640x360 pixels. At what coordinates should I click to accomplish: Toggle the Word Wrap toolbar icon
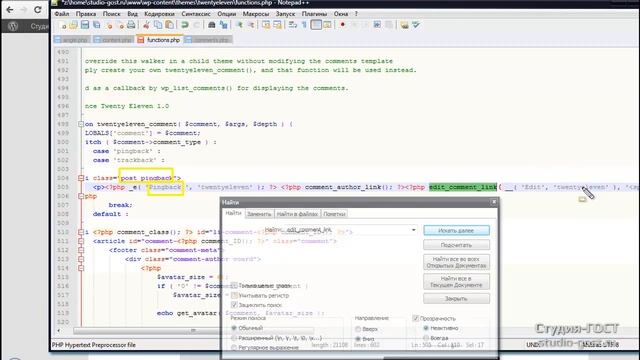coord(293,25)
